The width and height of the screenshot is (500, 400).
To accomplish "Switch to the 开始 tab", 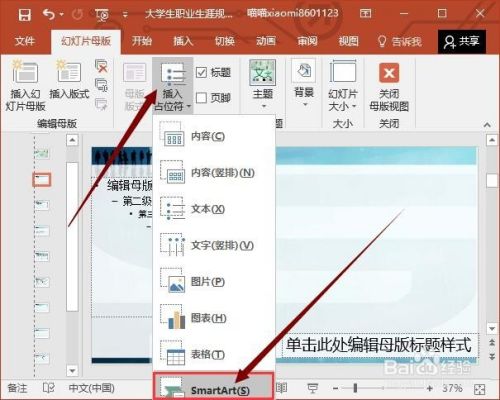I will 142,41.
